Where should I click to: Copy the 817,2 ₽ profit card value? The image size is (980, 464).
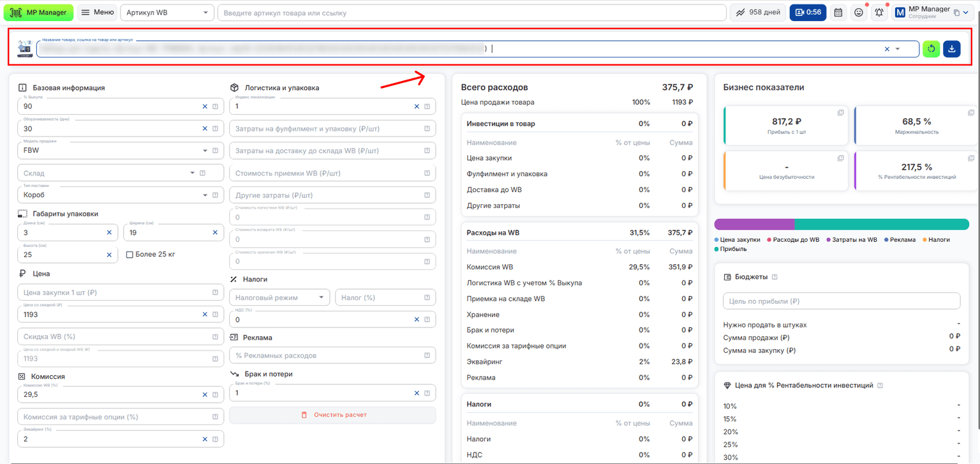click(x=840, y=113)
